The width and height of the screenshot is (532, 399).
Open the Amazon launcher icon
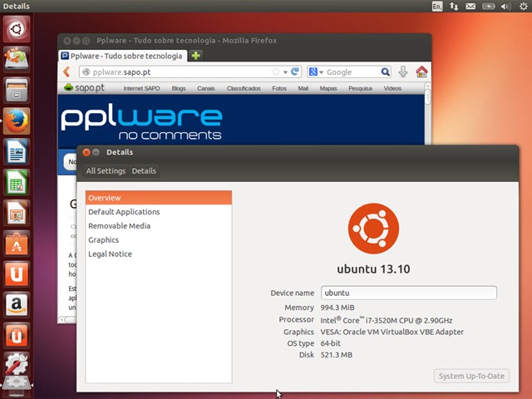tap(17, 305)
